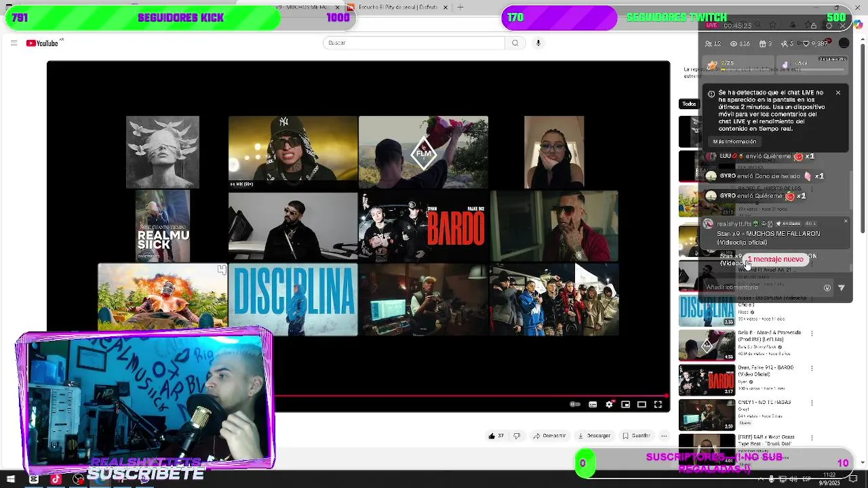The height and width of the screenshot is (488, 868).
Task: Open player settings gear
Action: [x=609, y=405]
